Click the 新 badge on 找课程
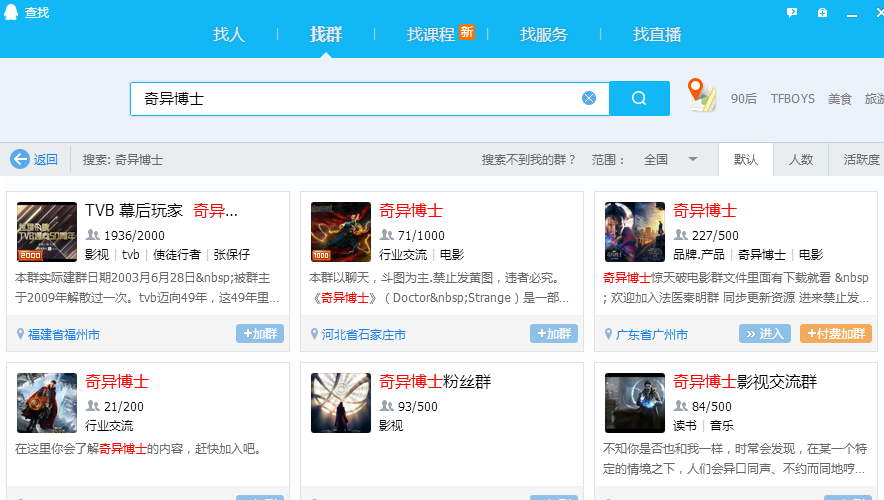The width and height of the screenshot is (884, 500). [x=467, y=32]
